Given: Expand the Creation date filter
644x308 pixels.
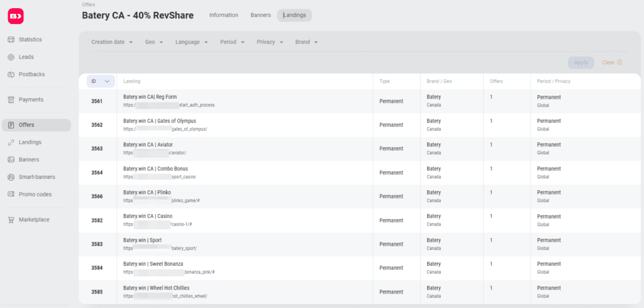Looking at the screenshot, I should 112,42.
